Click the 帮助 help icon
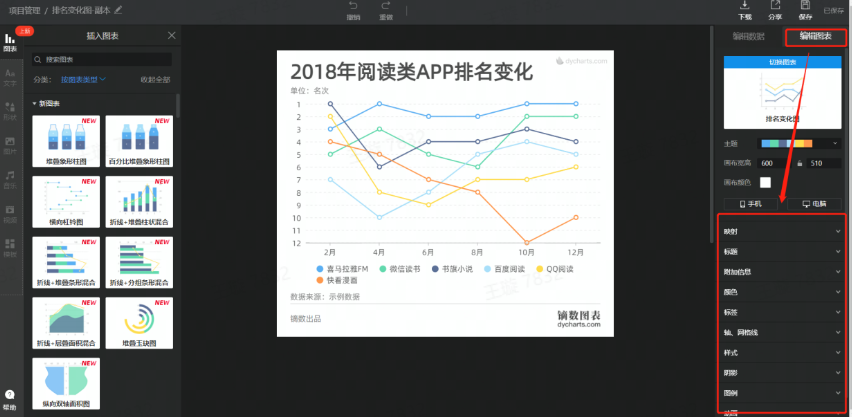852x417 pixels. pos(9,400)
